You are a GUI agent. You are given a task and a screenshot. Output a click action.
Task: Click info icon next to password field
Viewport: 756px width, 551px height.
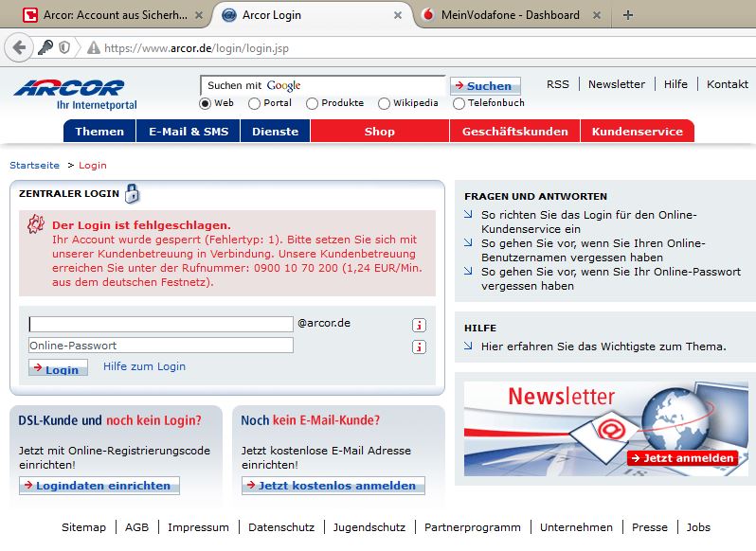pyautogui.click(x=419, y=347)
